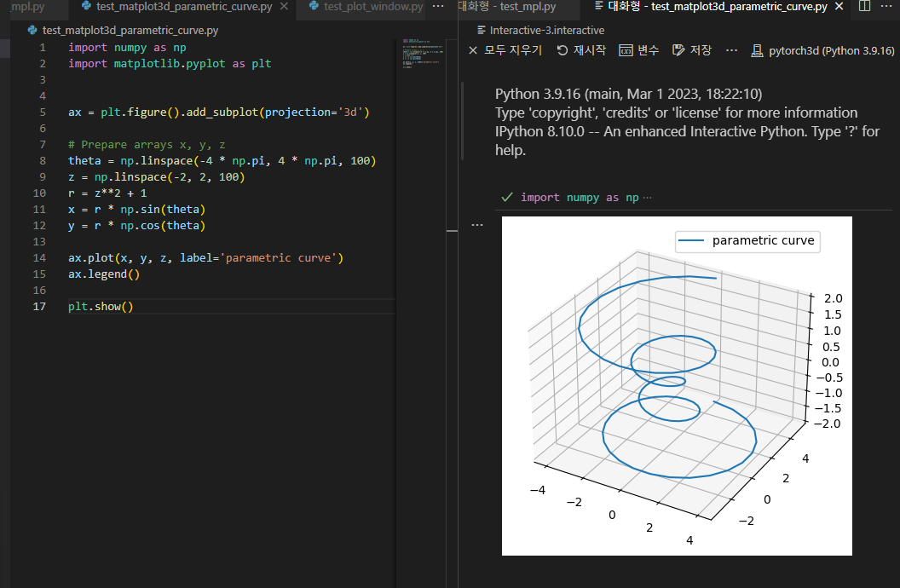
Task: Close the 대화형 parametric_curve interactive tab
Action: (839, 7)
